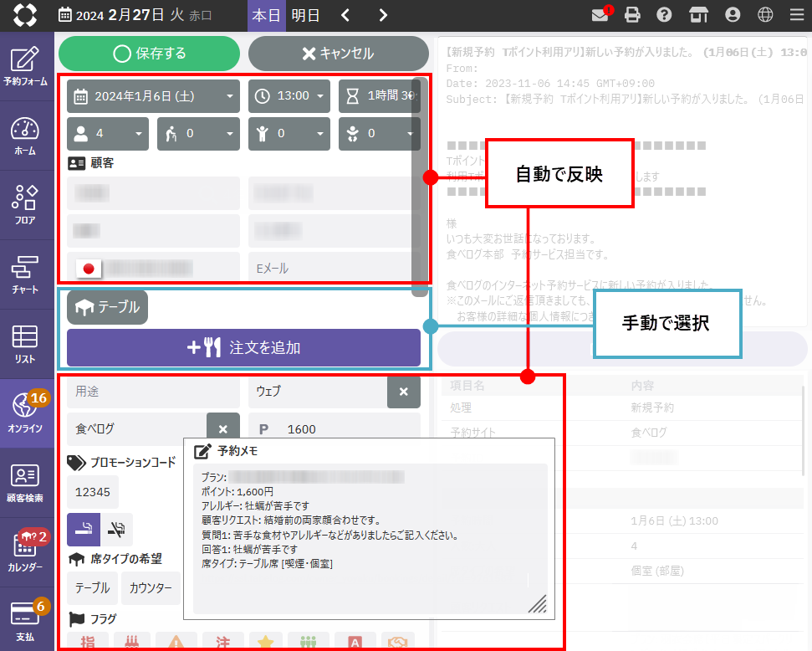Select the non-smoking seat toggle

[x=115, y=529]
